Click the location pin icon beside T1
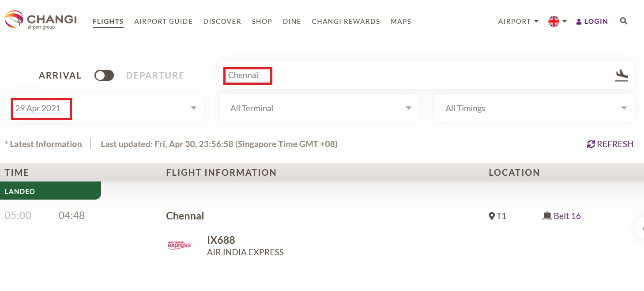Screen dimensions: 644x291 click(x=492, y=216)
